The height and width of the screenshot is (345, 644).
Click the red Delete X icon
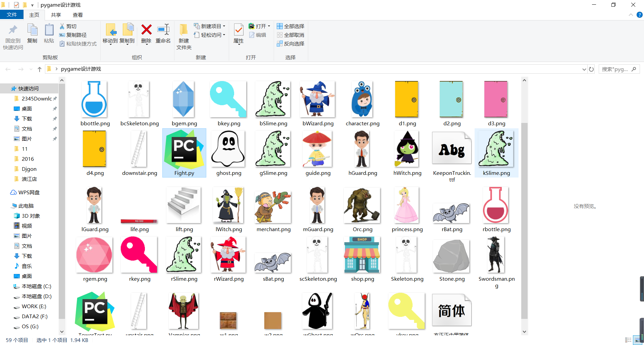[x=146, y=30]
